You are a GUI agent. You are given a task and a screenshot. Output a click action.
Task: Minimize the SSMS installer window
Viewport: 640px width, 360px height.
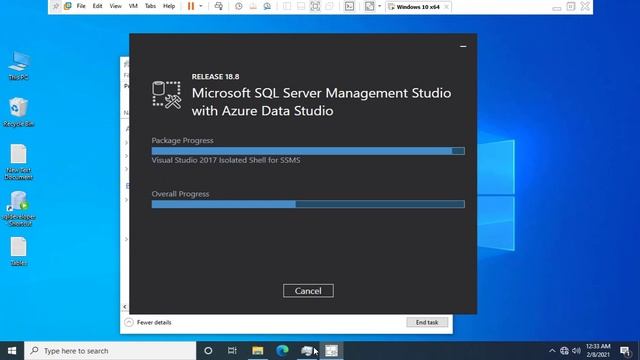click(463, 47)
